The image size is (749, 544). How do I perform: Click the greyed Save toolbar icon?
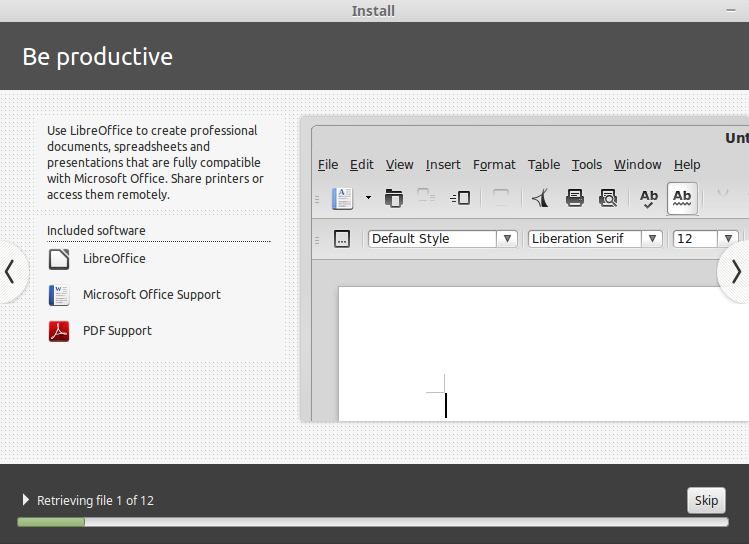point(426,196)
